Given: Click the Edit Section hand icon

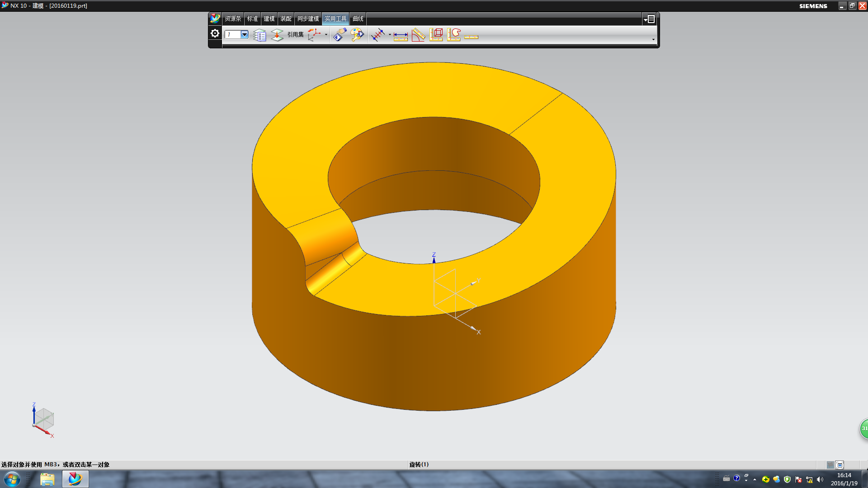Looking at the screenshot, I should tap(340, 35).
